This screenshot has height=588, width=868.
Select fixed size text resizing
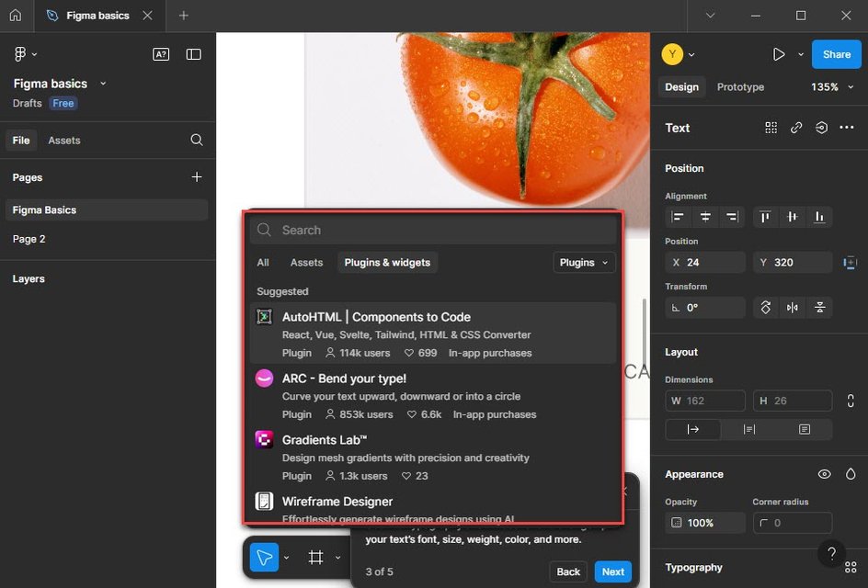point(805,429)
